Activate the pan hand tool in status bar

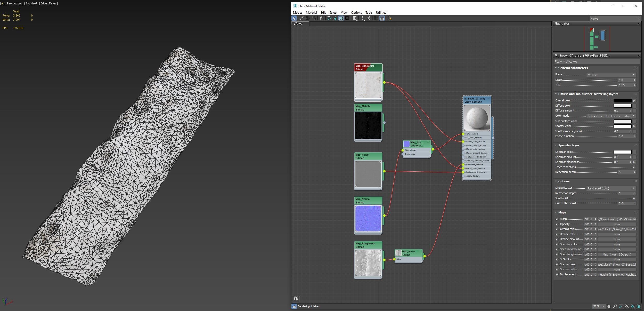(609, 306)
